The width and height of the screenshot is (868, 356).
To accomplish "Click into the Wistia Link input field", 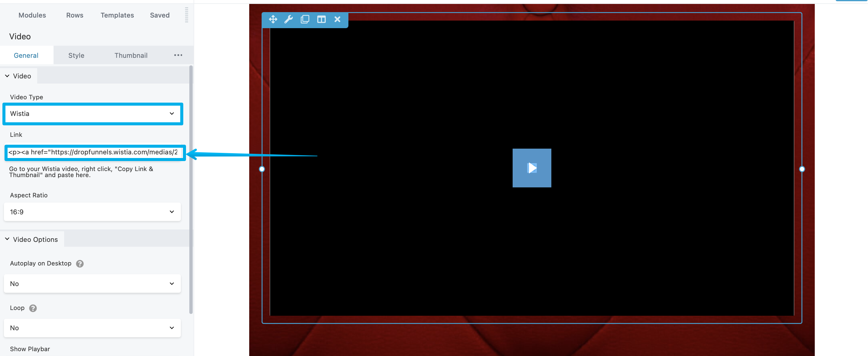I will 94,152.
